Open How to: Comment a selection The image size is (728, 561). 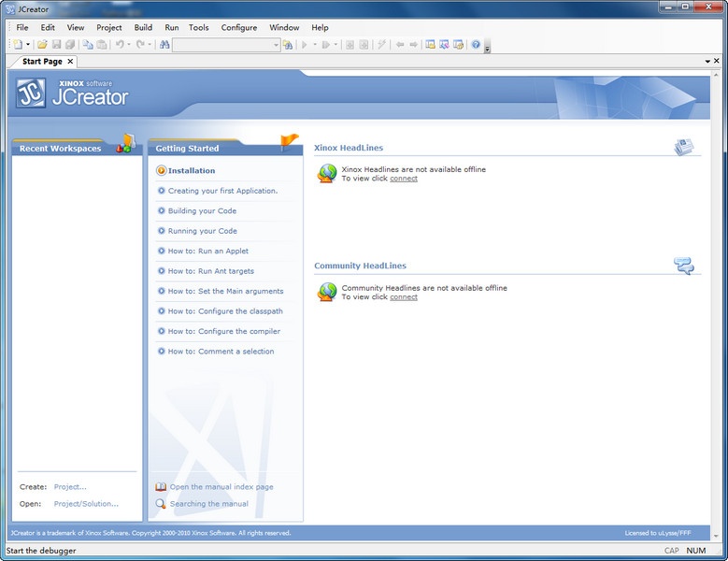(x=221, y=351)
